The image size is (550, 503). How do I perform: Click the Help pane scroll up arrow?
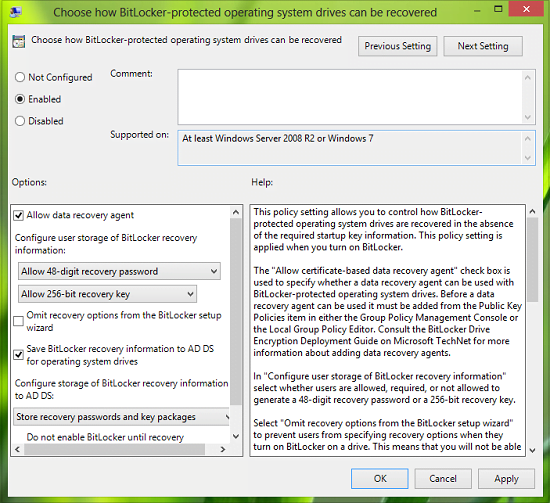coord(532,211)
